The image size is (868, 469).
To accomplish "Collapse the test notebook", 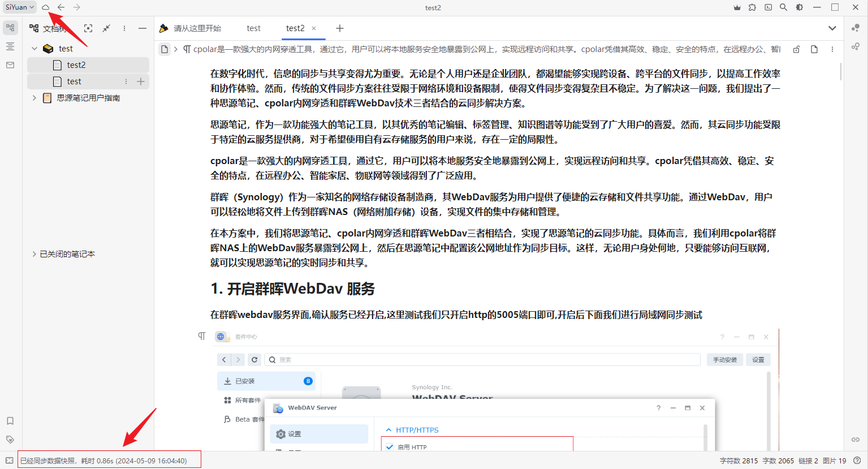I will tap(34, 49).
